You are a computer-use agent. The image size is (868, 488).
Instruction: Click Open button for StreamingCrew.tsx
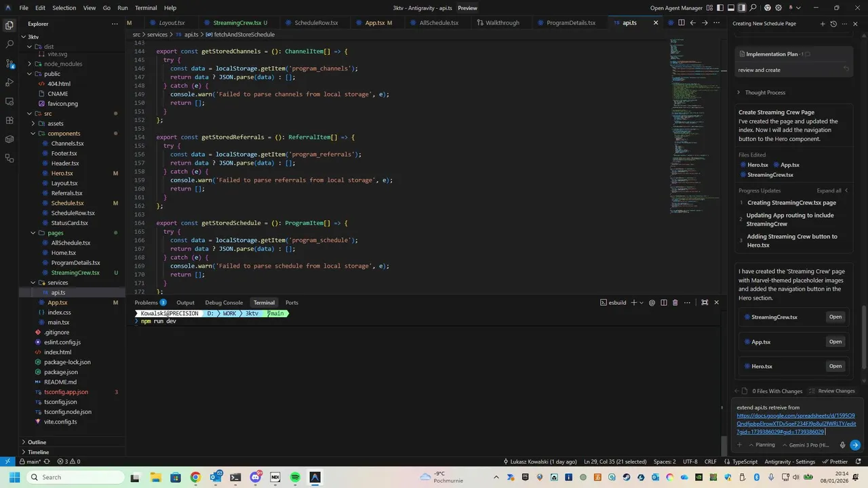835,317
